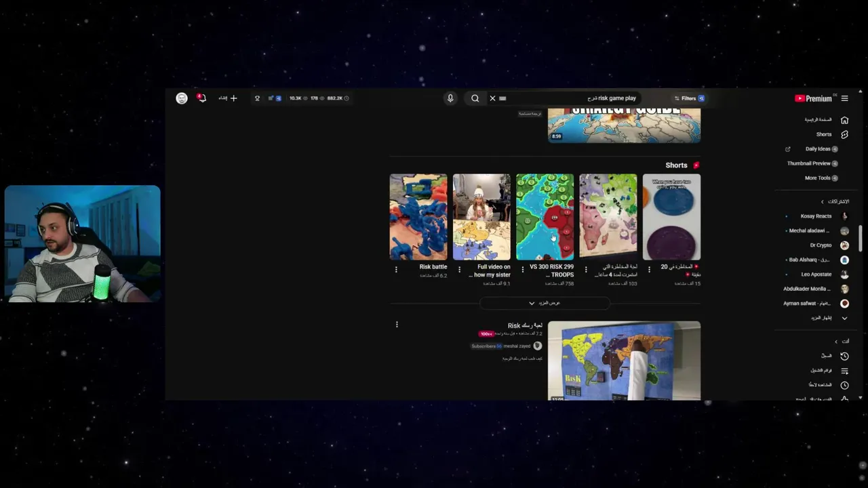The image size is (868, 488).
Task: Click the 10.3K stat in the toolbar
Action: click(297, 98)
